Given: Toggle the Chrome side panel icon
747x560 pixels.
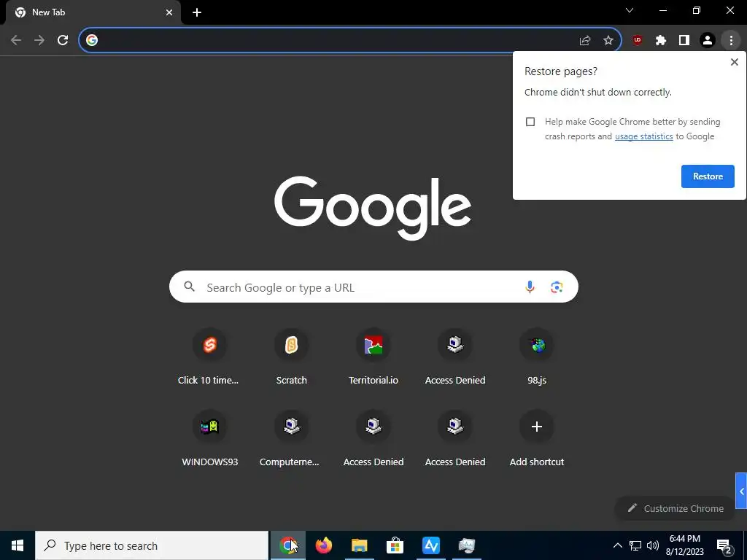Looking at the screenshot, I should pyautogui.click(x=684, y=41).
